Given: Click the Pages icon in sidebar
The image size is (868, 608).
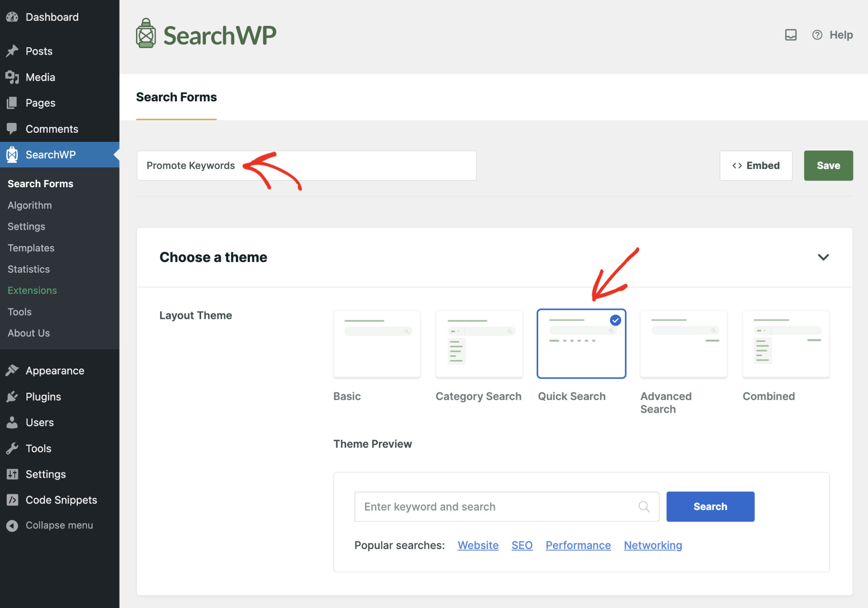Looking at the screenshot, I should tap(12, 103).
